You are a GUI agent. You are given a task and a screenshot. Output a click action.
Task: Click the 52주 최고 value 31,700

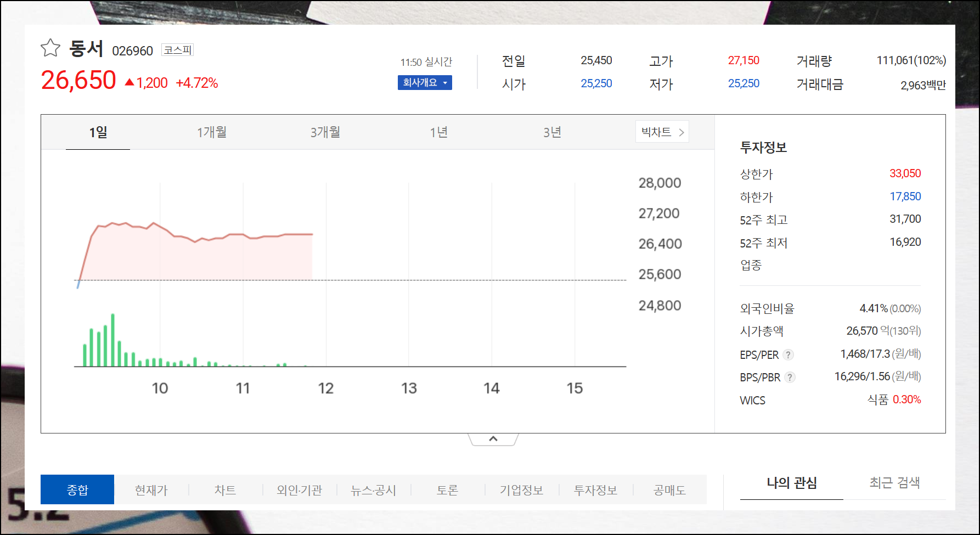905,219
